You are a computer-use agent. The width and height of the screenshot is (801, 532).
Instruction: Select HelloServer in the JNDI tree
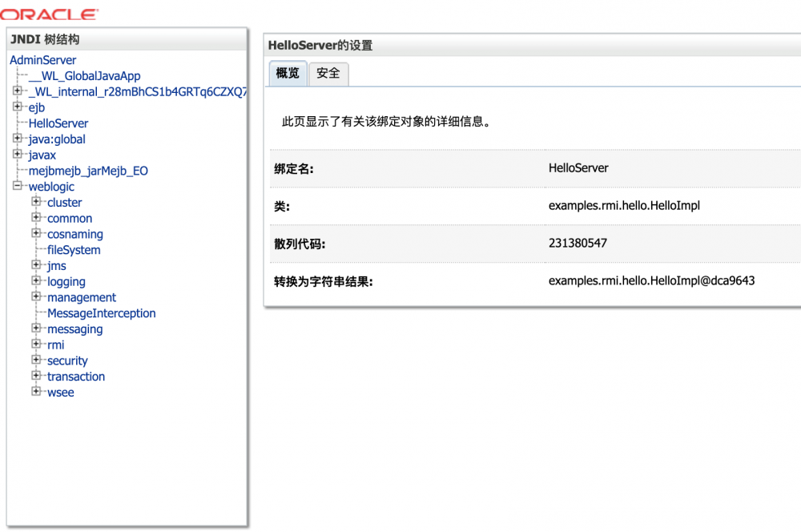[x=58, y=123]
